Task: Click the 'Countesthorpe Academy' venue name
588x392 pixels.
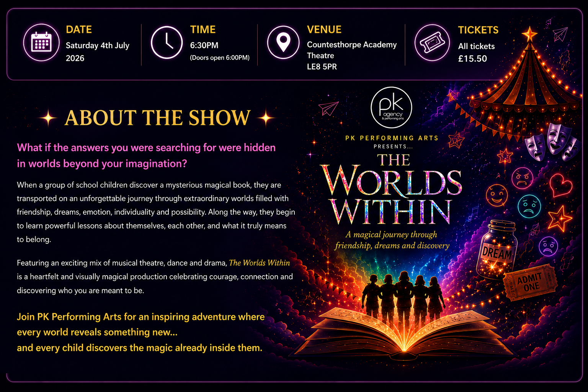Action: [x=352, y=45]
